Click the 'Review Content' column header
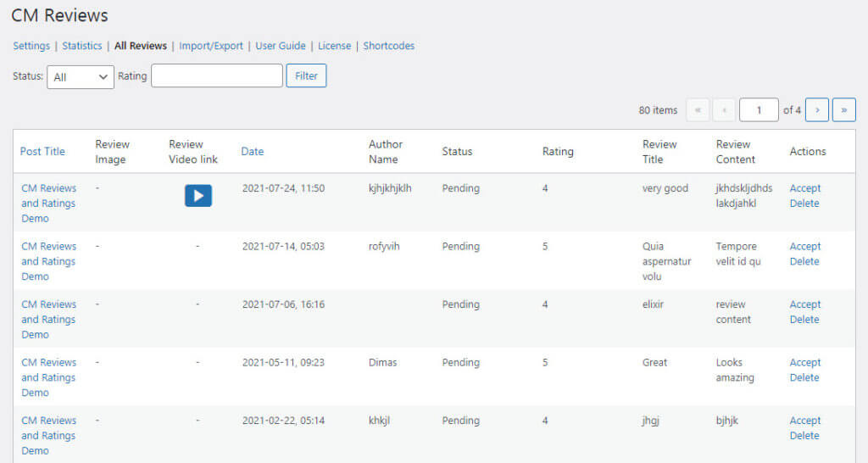 coord(735,152)
